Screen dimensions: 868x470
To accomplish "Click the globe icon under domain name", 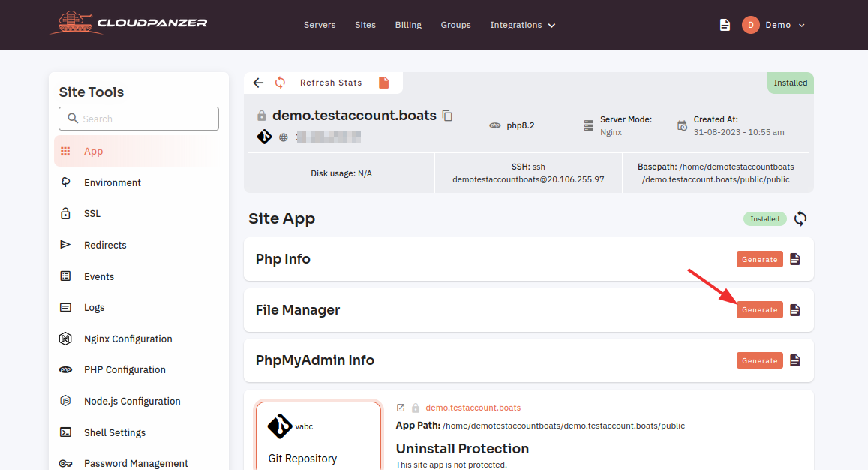I will [x=284, y=137].
